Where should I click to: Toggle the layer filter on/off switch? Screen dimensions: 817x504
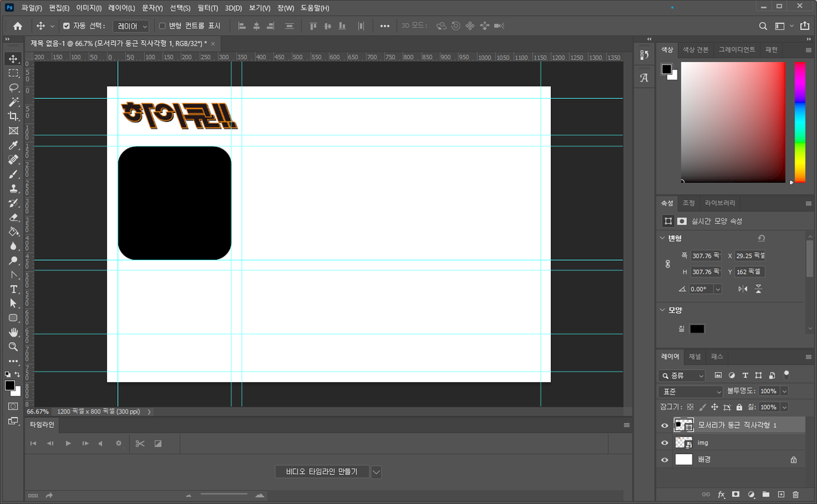coord(786,374)
